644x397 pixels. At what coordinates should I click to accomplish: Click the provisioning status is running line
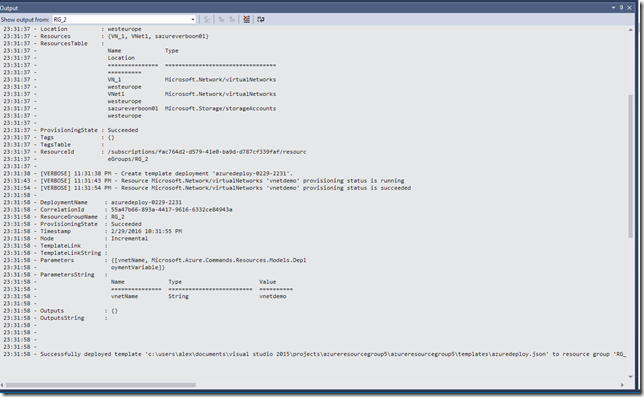click(x=222, y=181)
